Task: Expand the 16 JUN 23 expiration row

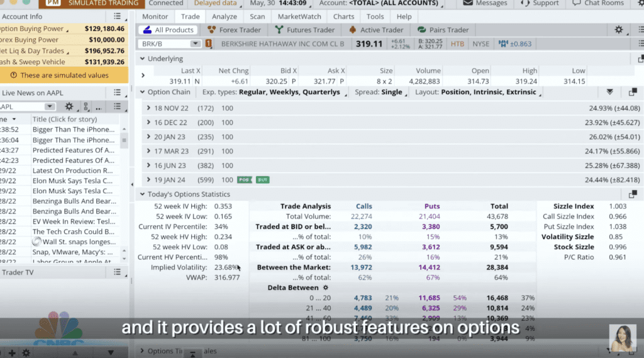Action: click(x=148, y=165)
